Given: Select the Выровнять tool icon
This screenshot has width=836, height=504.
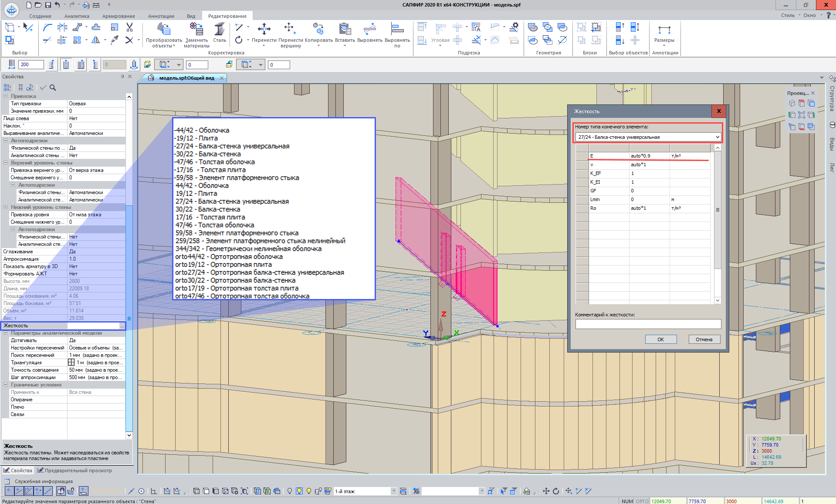Looking at the screenshot, I should (369, 30).
